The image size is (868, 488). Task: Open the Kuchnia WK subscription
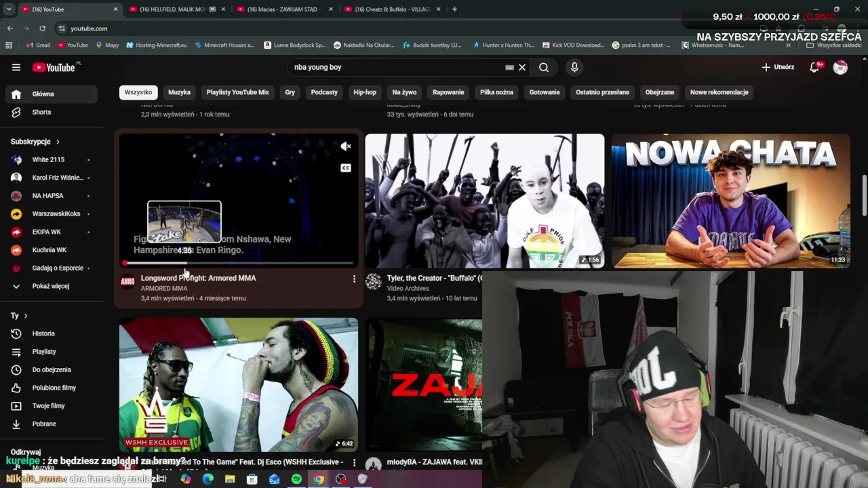pos(52,250)
